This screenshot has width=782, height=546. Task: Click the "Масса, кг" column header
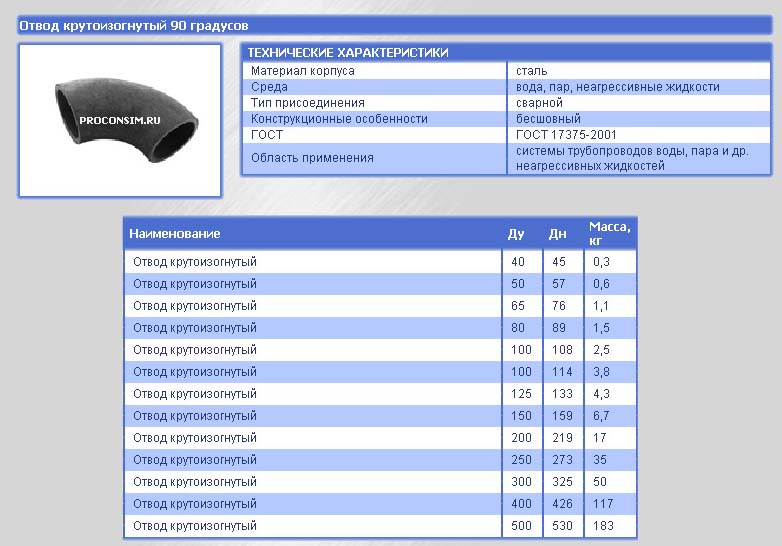[x=609, y=233]
